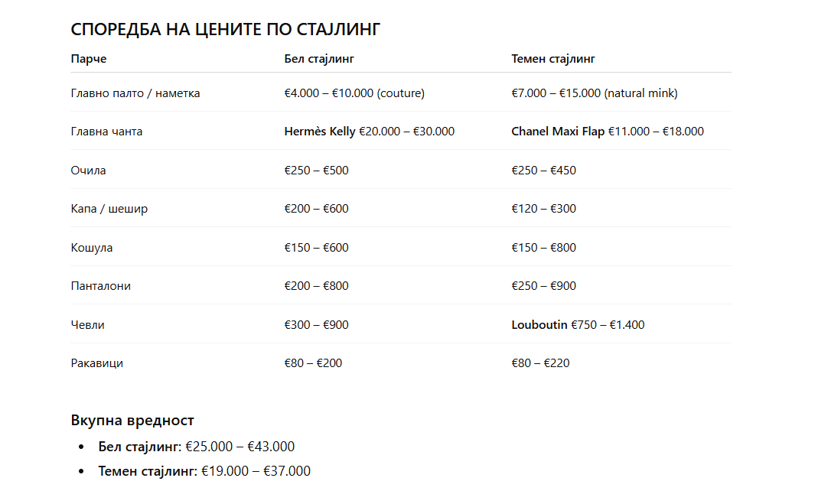Image resolution: width=818 pixels, height=504 pixels.
Task: Select the Панталони row label
Action: (x=101, y=286)
